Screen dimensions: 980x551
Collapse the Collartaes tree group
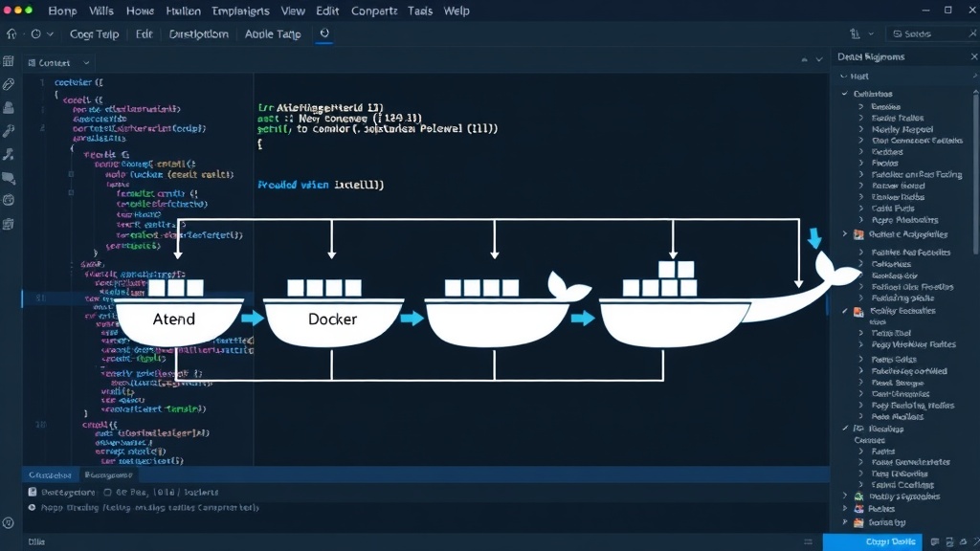[845, 94]
